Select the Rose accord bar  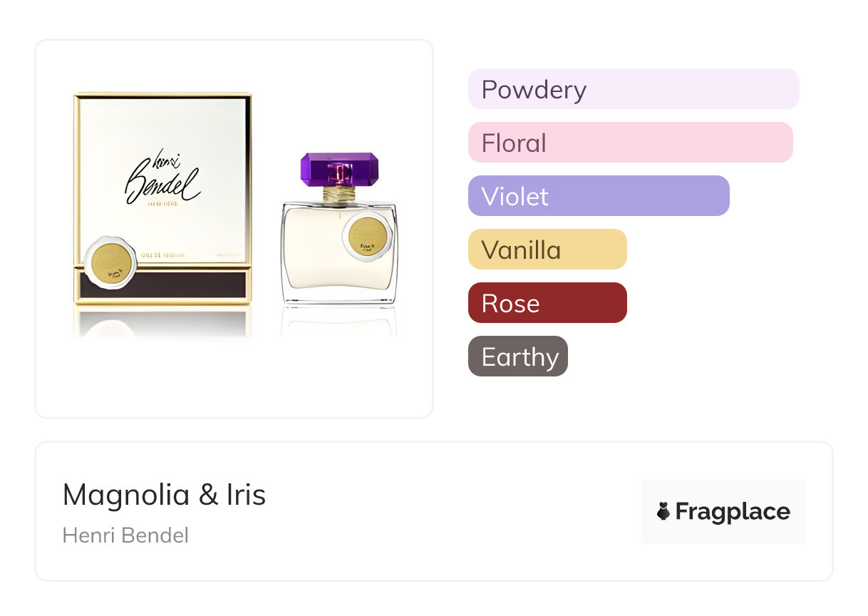pyautogui.click(x=547, y=303)
